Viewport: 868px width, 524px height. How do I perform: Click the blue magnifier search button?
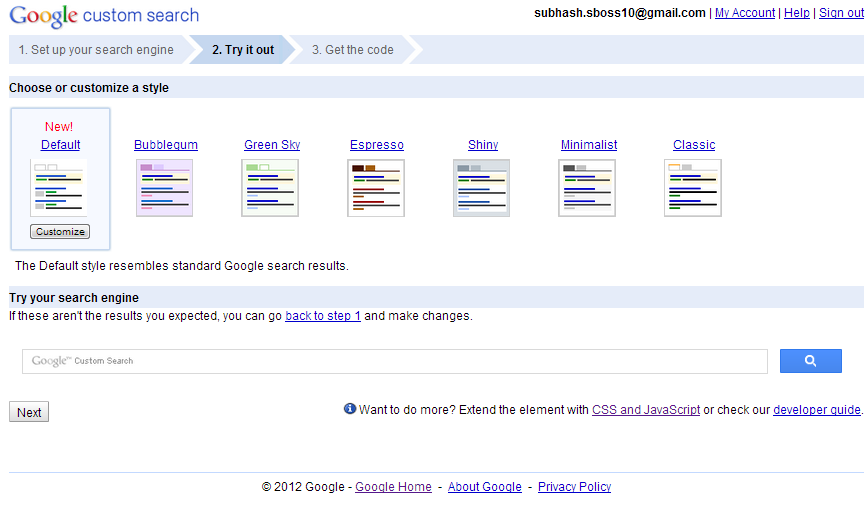810,361
